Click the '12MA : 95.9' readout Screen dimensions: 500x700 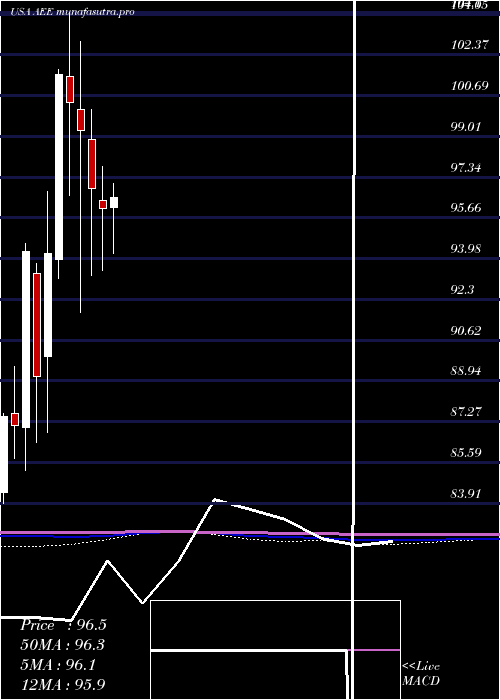point(63,684)
